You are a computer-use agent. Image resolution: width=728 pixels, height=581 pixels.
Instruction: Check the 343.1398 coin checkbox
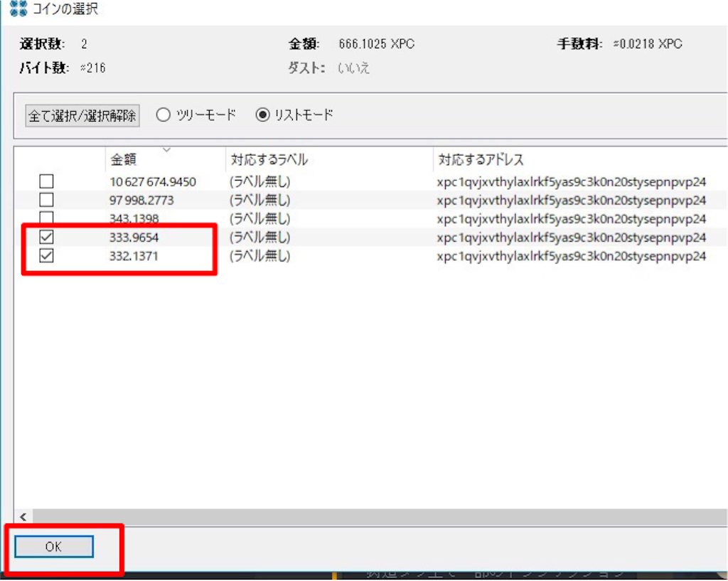46,218
